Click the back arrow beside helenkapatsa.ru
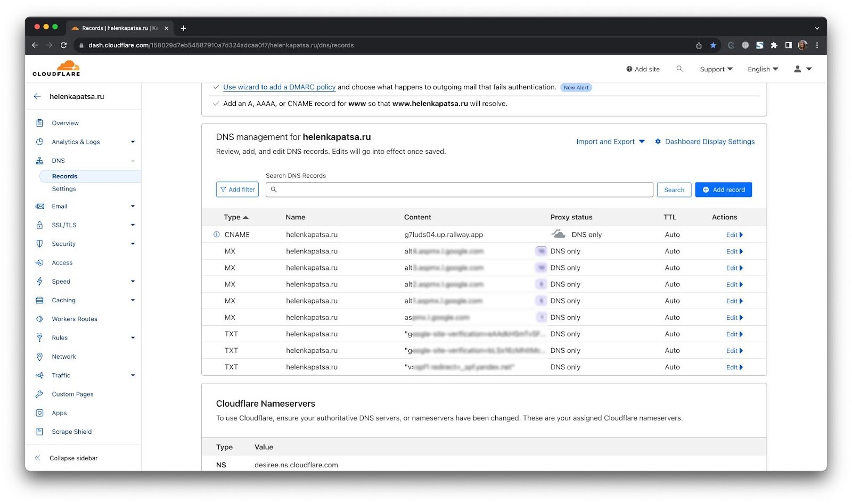 [x=37, y=96]
